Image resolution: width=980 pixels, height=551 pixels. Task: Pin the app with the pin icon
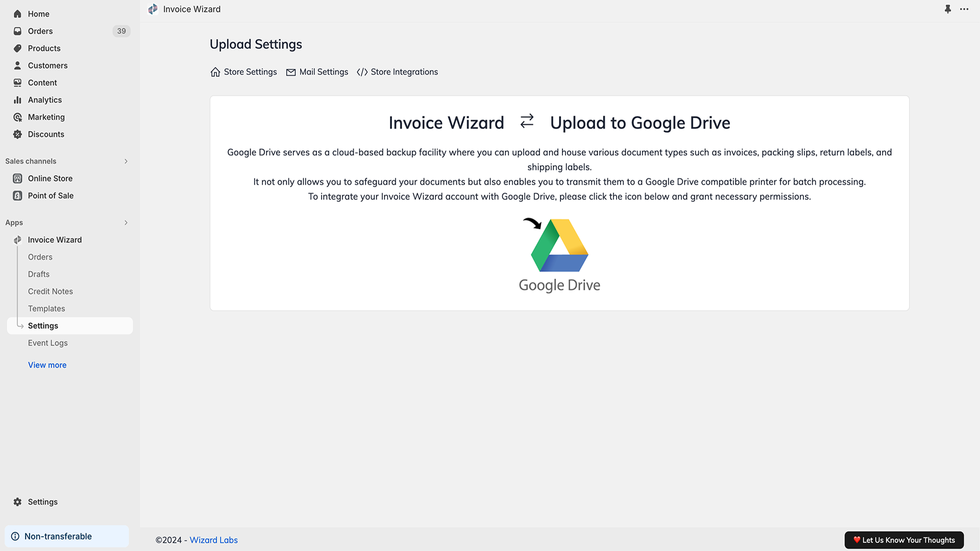pyautogui.click(x=948, y=9)
